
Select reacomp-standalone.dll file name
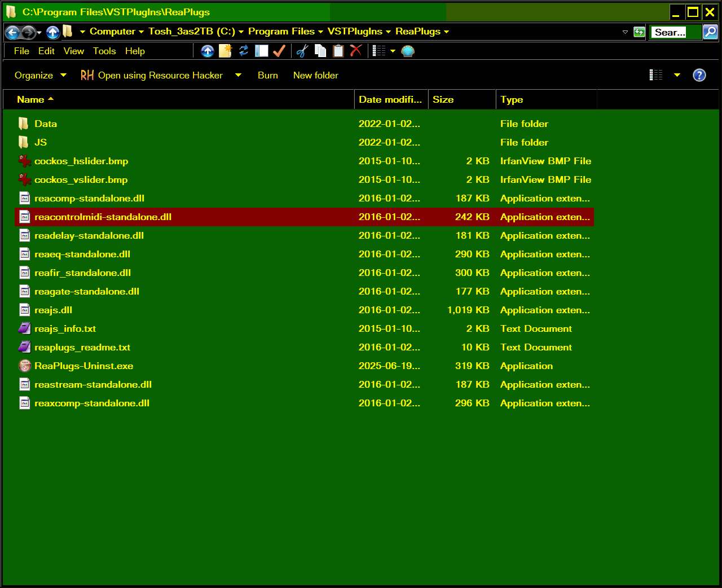(x=89, y=198)
